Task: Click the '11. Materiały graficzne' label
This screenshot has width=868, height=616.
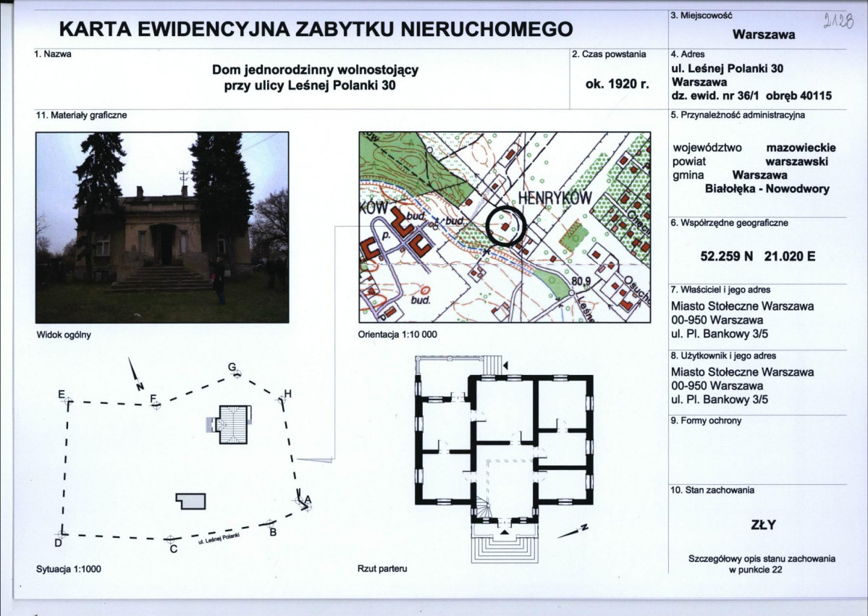Action: coord(81,115)
